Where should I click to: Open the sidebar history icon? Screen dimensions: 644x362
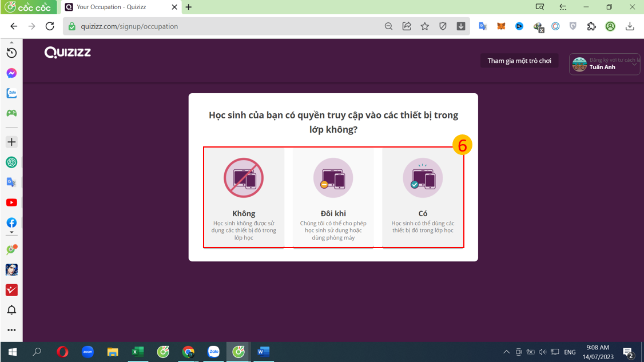[11, 53]
